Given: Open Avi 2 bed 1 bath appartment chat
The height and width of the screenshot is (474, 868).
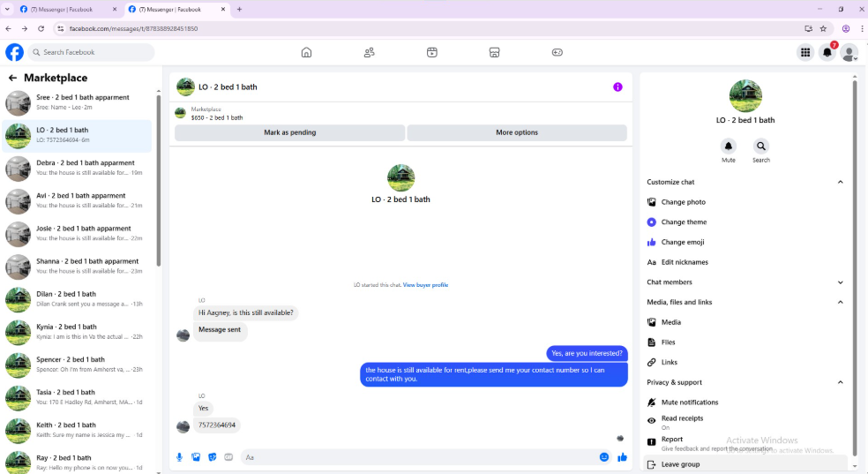Looking at the screenshot, I should 77,200.
